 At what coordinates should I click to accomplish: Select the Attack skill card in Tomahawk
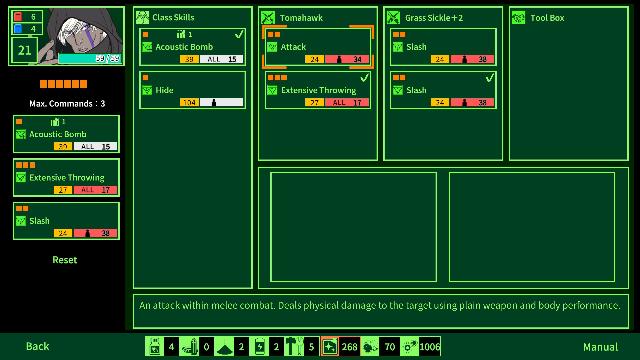coord(318,47)
